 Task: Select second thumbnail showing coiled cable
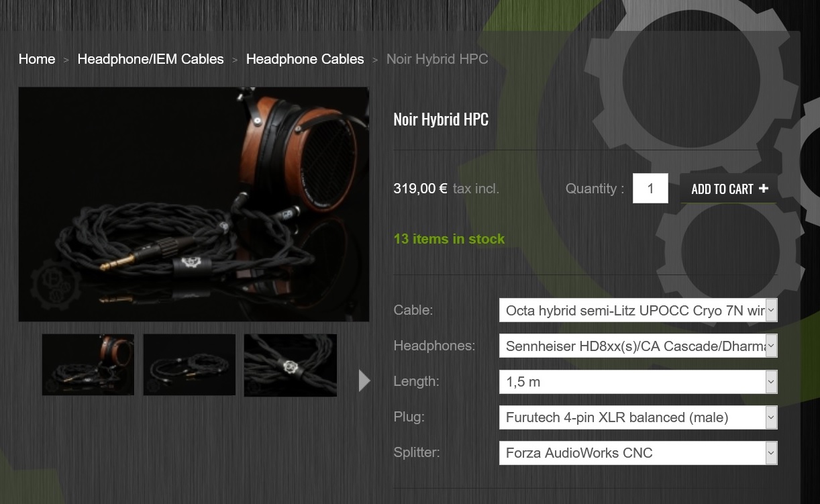(189, 364)
